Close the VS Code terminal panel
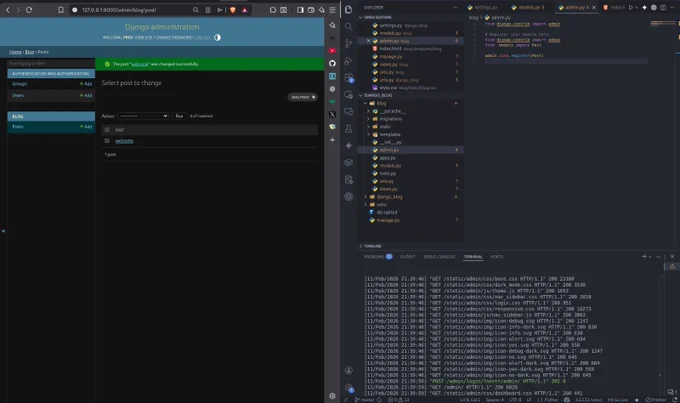The width and height of the screenshot is (680, 403). click(x=672, y=256)
